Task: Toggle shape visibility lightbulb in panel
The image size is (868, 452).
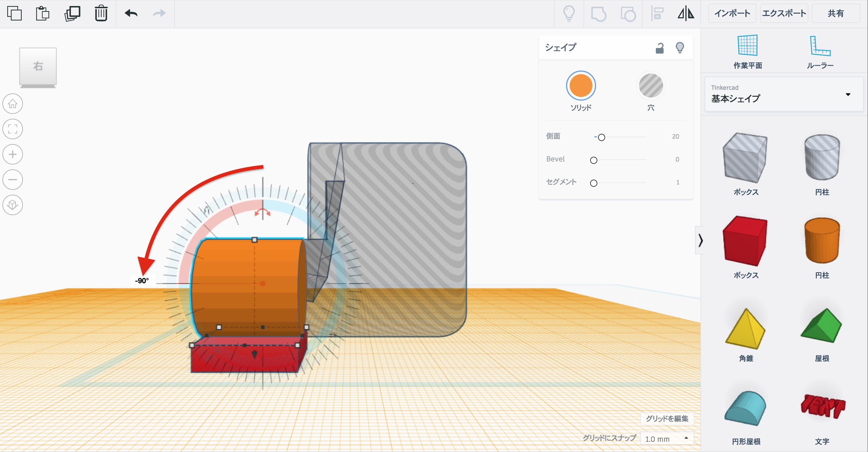Action: pyautogui.click(x=680, y=48)
